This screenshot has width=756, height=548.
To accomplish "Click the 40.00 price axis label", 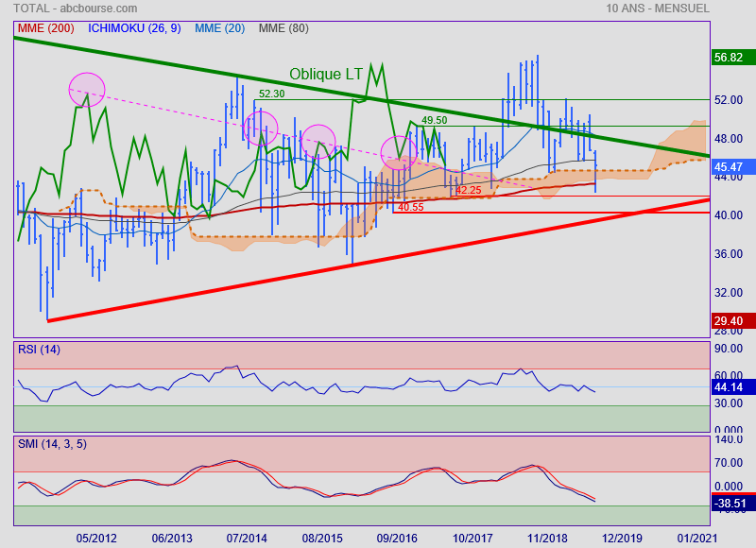I will 729,215.
